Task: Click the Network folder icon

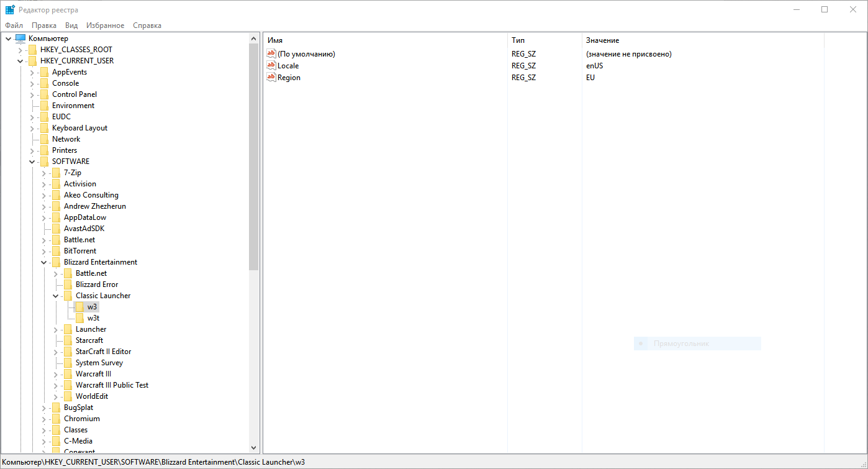Action: point(44,139)
